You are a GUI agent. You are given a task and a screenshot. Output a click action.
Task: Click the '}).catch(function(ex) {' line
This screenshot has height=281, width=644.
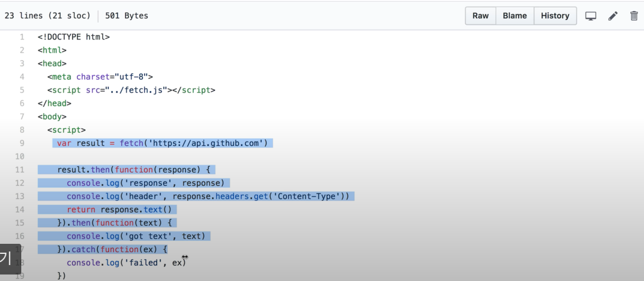pos(112,249)
